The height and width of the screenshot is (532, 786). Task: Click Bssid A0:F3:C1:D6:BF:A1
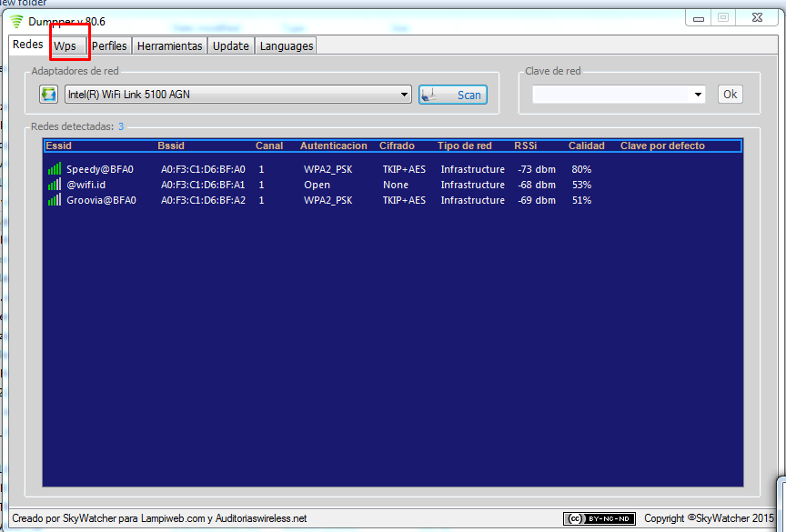click(203, 185)
